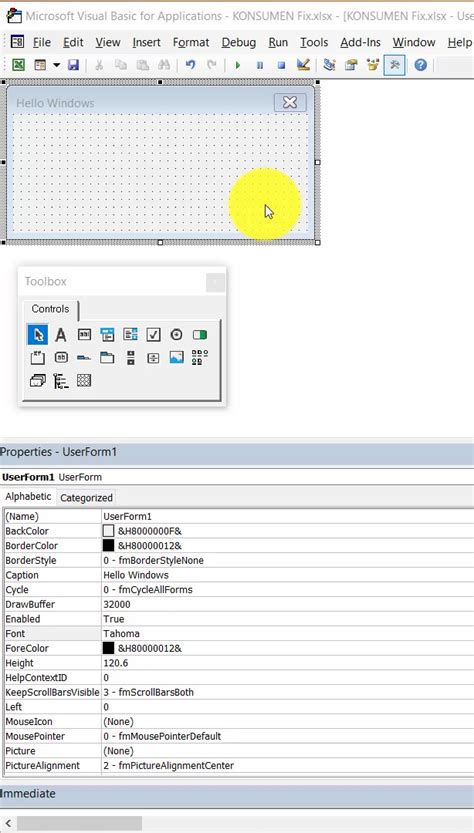Toggle Design Mode icon
The image size is (474, 833).
(x=303, y=65)
